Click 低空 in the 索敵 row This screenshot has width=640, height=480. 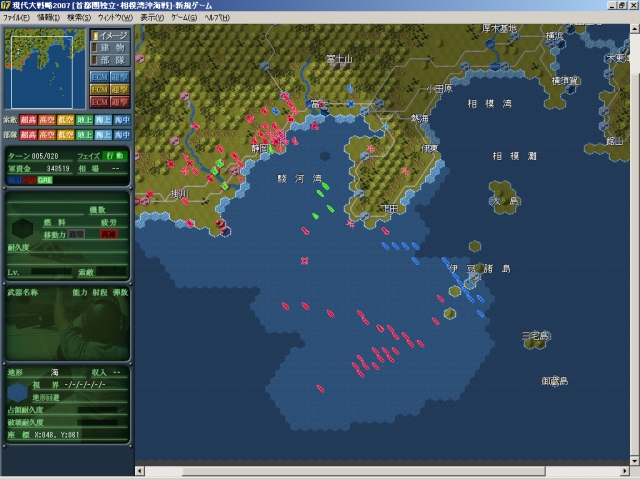[66, 120]
